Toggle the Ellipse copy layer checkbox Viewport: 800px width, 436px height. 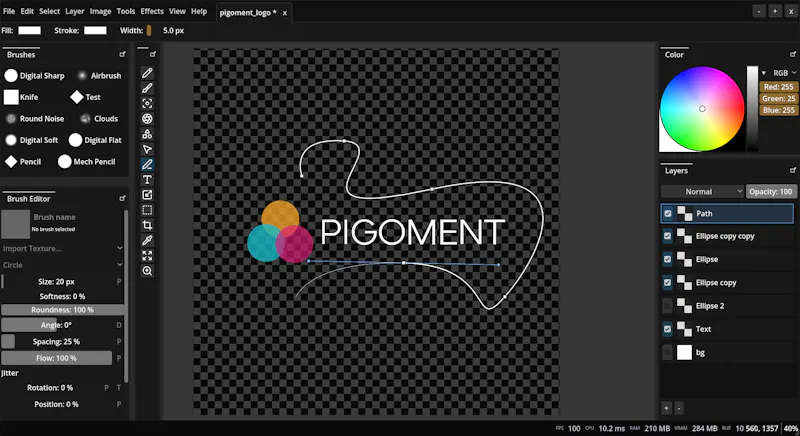pos(667,283)
